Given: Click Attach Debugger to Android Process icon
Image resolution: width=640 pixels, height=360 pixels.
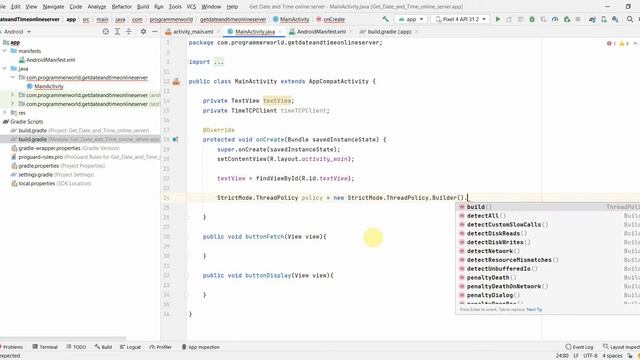Looking at the screenshot, I should [x=567, y=19].
